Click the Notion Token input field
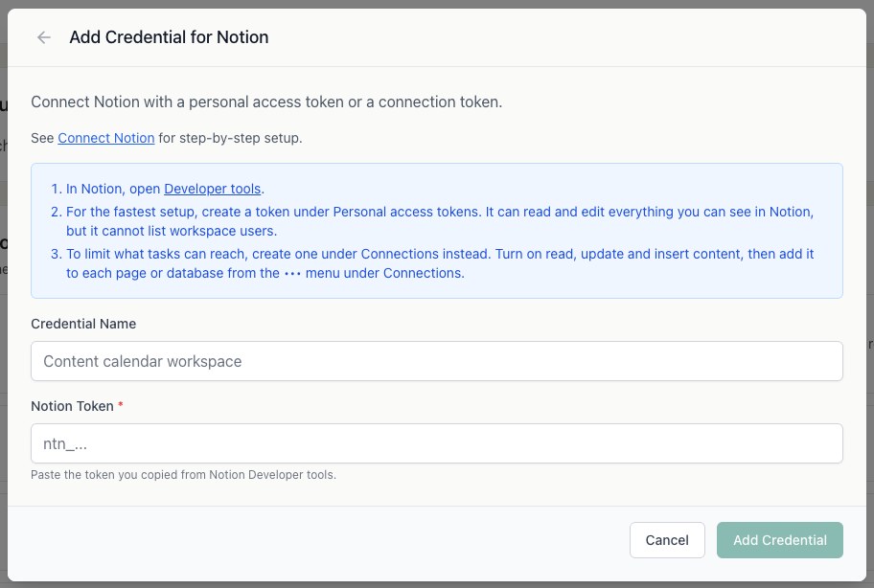This screenshot has height=588, width=874. click(x=436, y=443)
